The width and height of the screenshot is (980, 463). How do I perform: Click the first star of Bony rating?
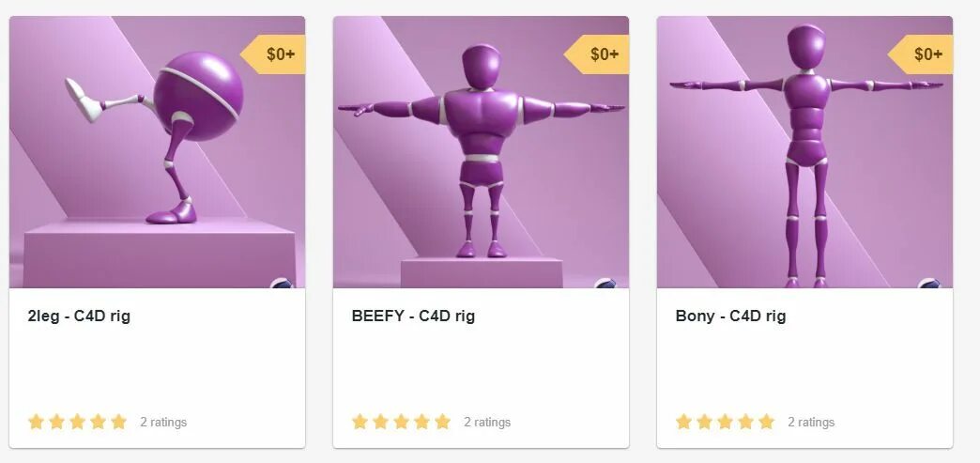coord(683,422)
